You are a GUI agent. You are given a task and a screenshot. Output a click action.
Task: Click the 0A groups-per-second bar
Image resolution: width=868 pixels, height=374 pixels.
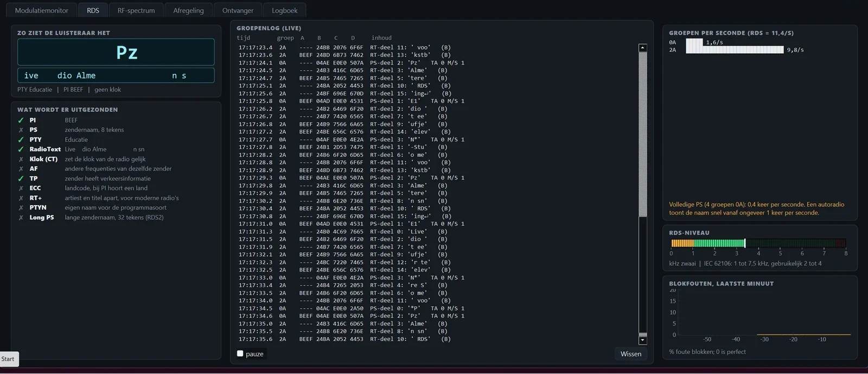[694, 42]
